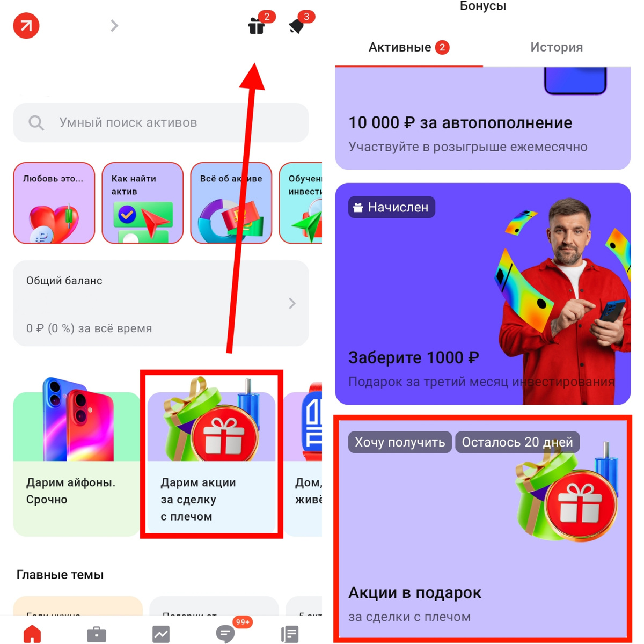644x644 pixels.
Task: Switch to the Активные tab
Action: pos(408,47)
